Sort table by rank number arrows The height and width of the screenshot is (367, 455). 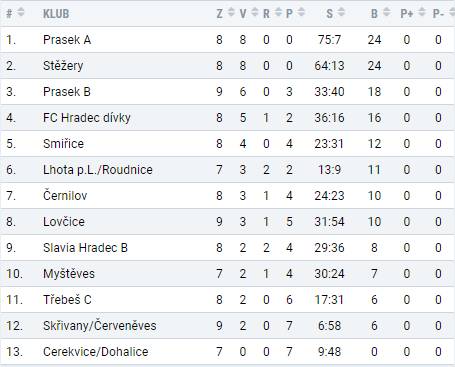pyautogui.click(x=21, y=12)
